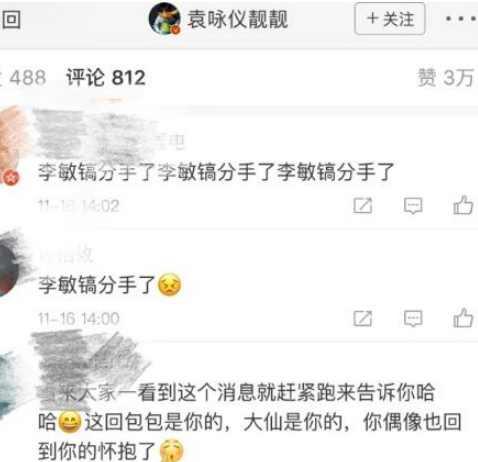Open 袁咏仪靓靓 profile avatar

point(165,19)
